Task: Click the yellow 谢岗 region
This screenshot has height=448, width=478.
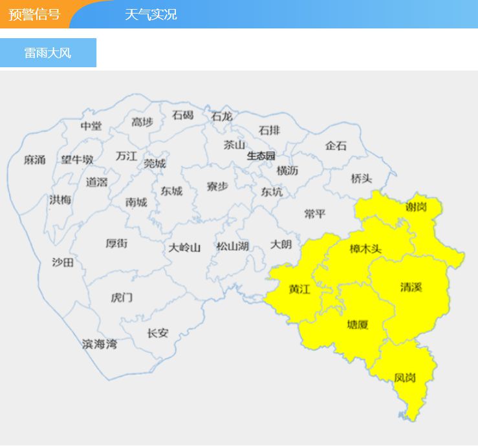Action: (x=416, y=208)
